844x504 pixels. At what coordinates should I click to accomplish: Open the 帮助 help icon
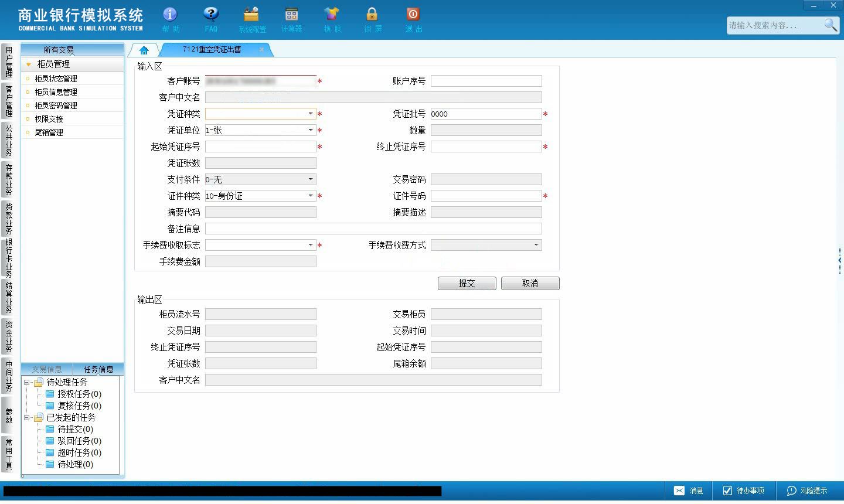point(170,14)
